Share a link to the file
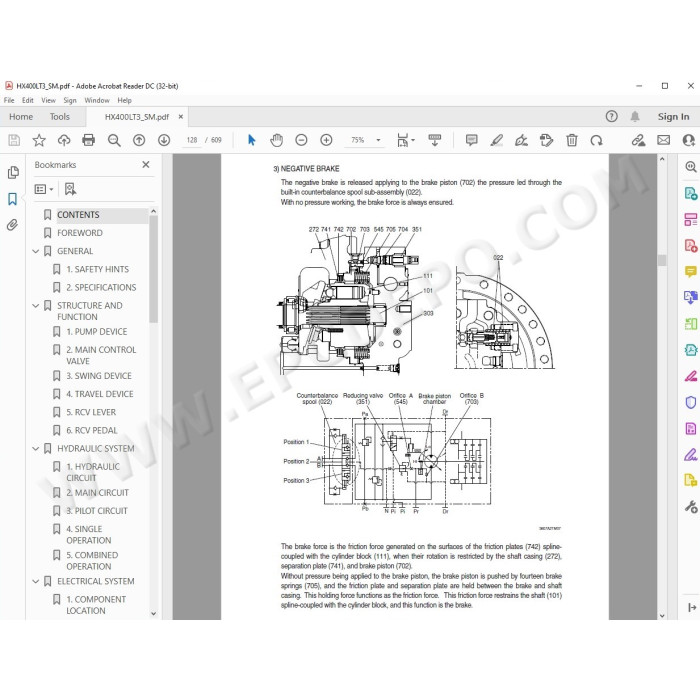This screenshot has height=700, width=700. pyautogui.click(x=638, y=140)
